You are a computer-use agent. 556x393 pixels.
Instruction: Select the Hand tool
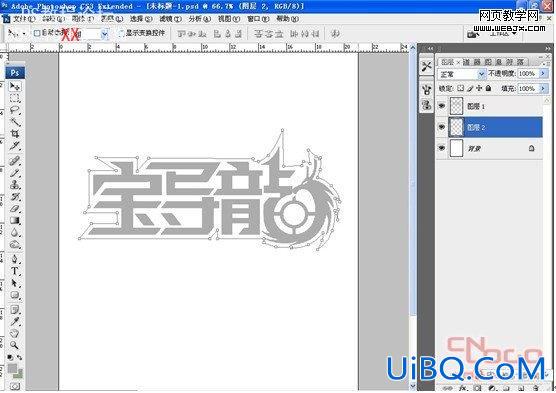click(15, 333)
